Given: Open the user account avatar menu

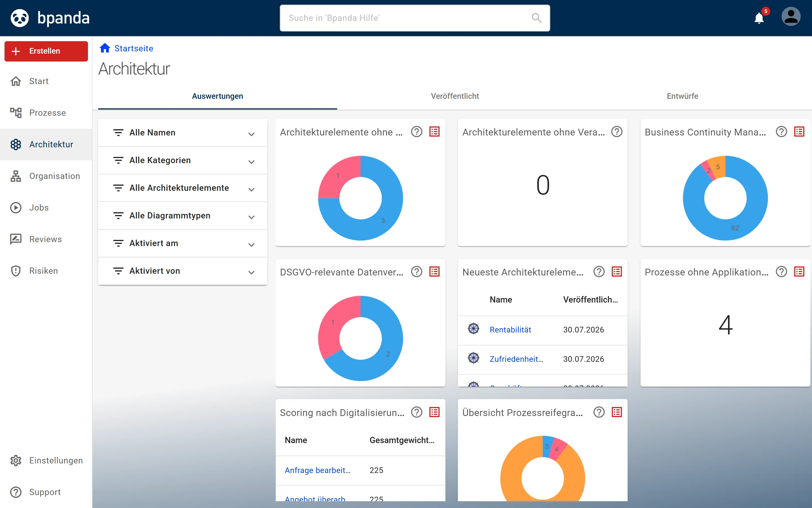Looking at the screenshot, I should (791, 17).
